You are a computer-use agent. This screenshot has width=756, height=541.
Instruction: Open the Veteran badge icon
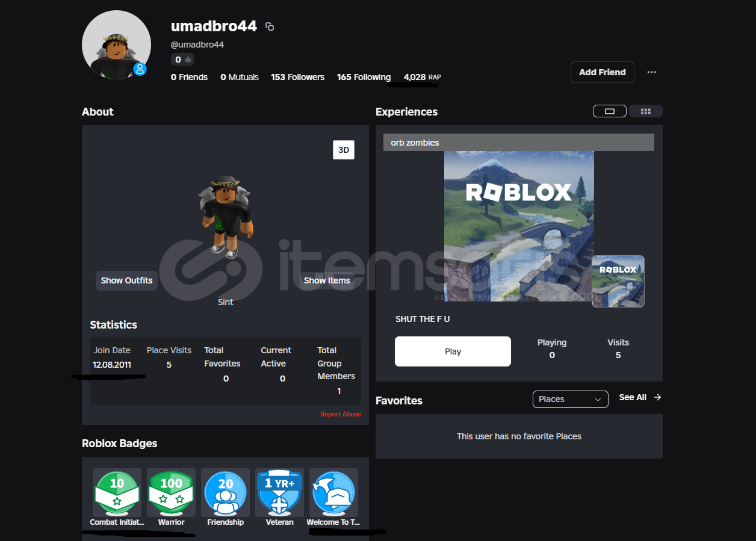279,492
